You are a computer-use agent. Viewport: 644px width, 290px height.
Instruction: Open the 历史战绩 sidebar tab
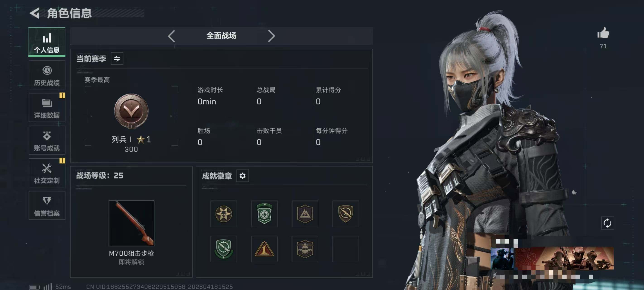pos(47,75)
